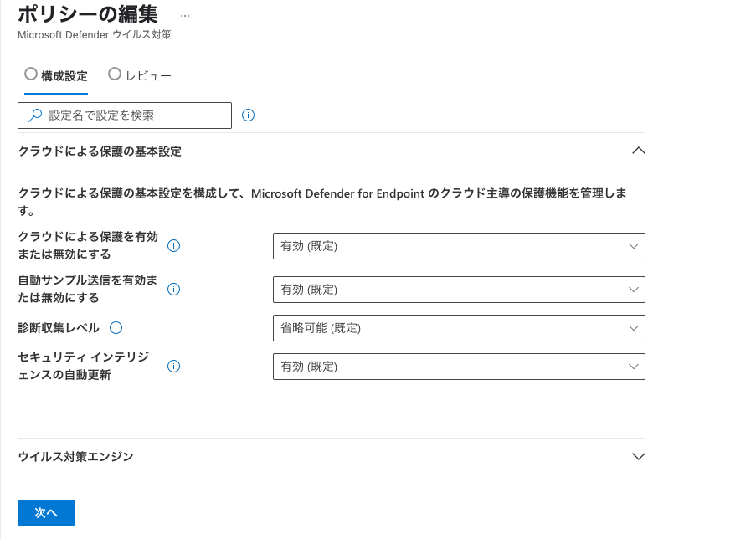Open セキュリティ インテリジェンスの自動更新 dropdown
This screenshot has width=756, height=539.
click(459, 367)
